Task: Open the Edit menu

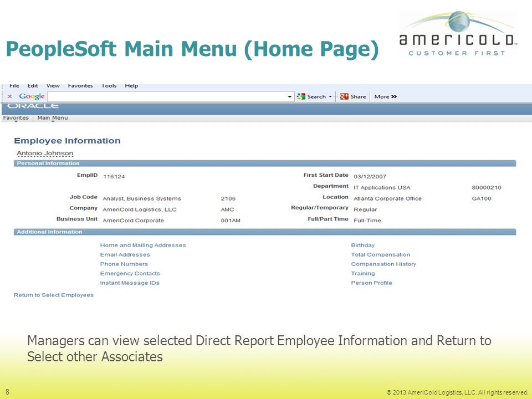Action: coord(33,86)
